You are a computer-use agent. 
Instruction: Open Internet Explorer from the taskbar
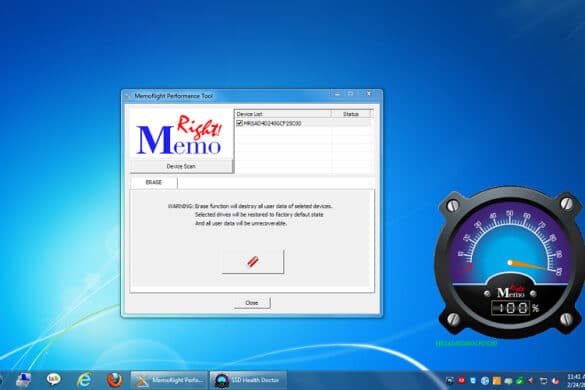click(x=84, y=380)
